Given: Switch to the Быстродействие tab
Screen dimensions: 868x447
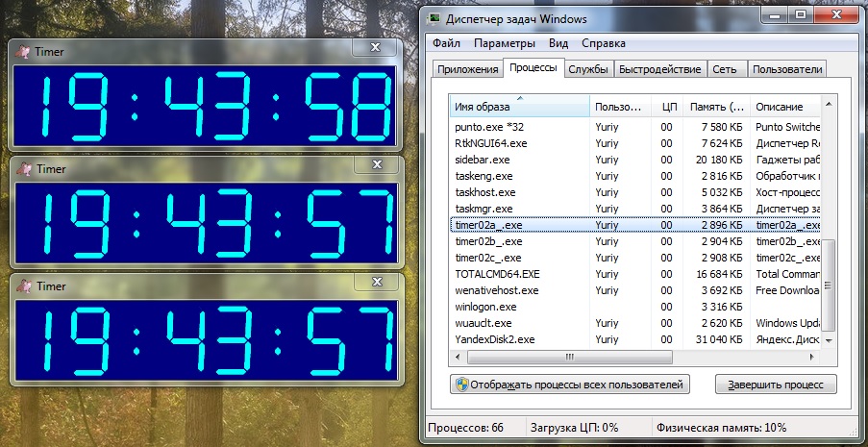Looking at the screenshot, I should point(659,69).
